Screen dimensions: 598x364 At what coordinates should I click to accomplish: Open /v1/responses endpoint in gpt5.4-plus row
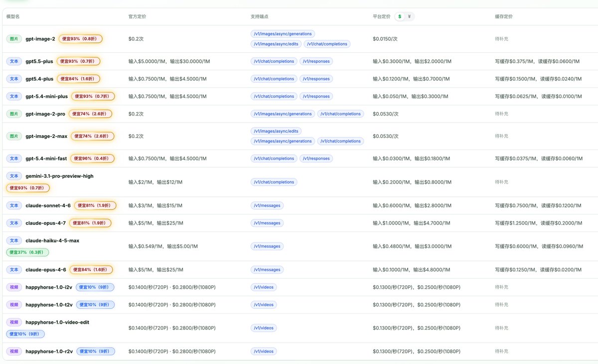(x=316, y=79)
